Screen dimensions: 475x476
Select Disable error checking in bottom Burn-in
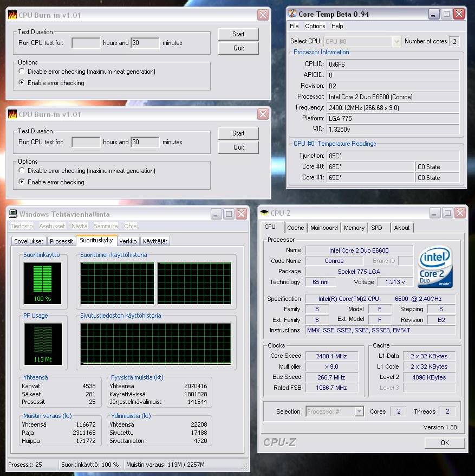22,171
